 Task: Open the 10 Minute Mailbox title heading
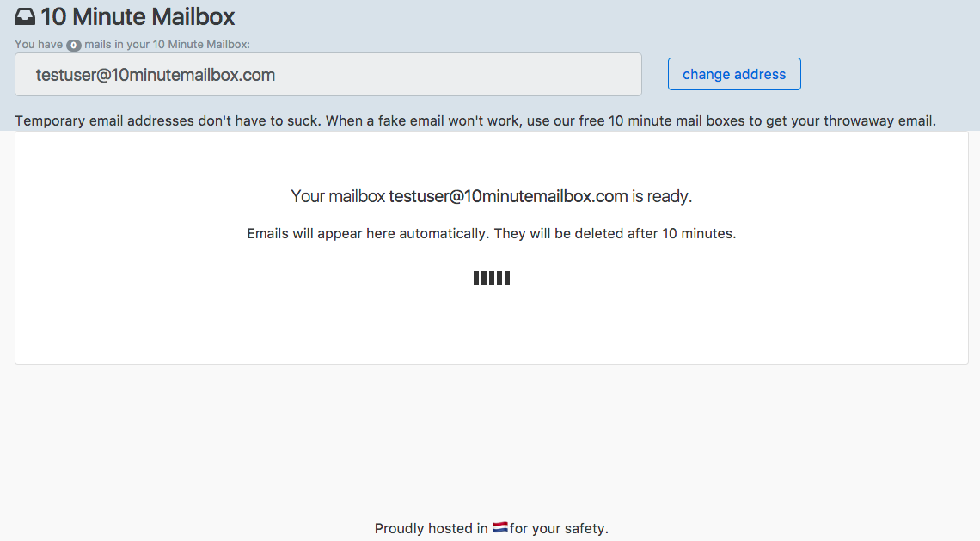point(138,17)
